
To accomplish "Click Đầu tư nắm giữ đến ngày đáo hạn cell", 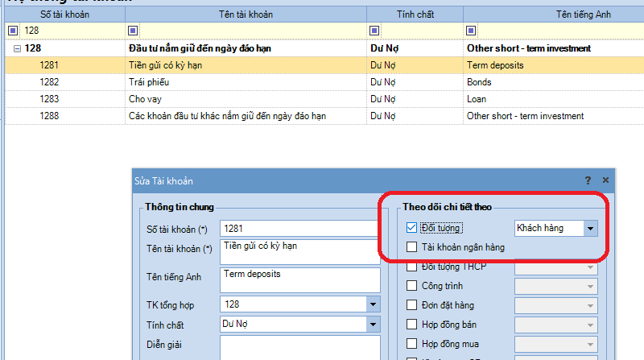I will (x=246, y=48).
